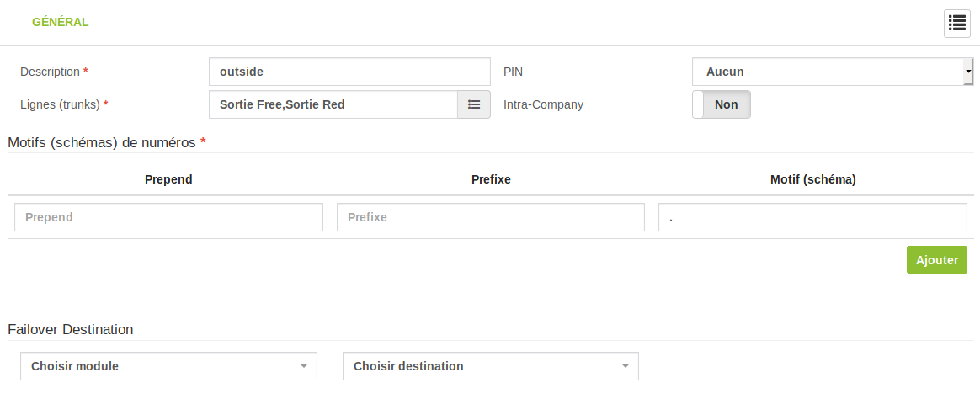Click the Choisir module caret arrow

point(304,366)
